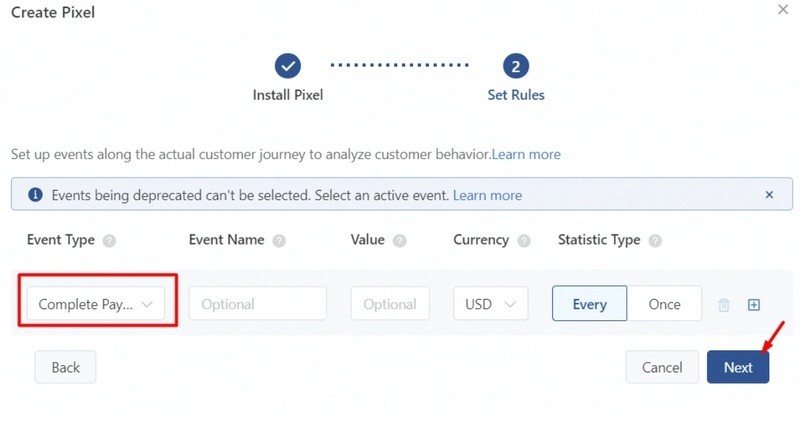Open Learn more link about customer behavior

(x=526, y=154)
